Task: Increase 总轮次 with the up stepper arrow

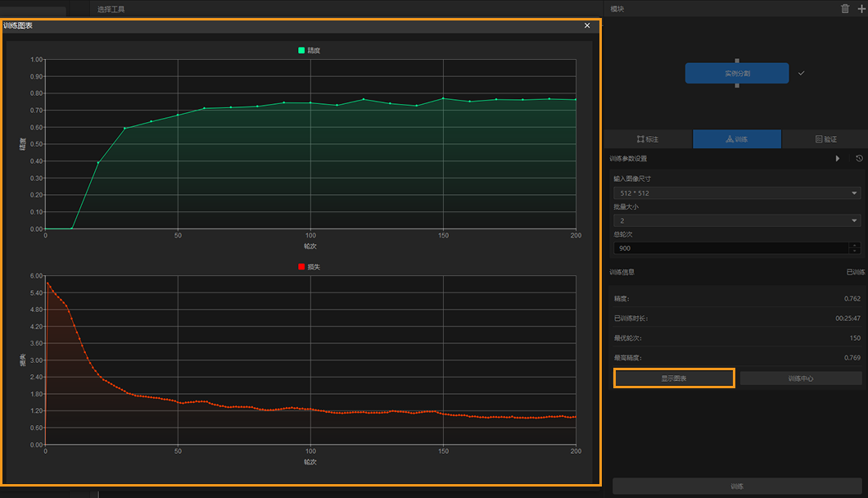Action: 856,245
